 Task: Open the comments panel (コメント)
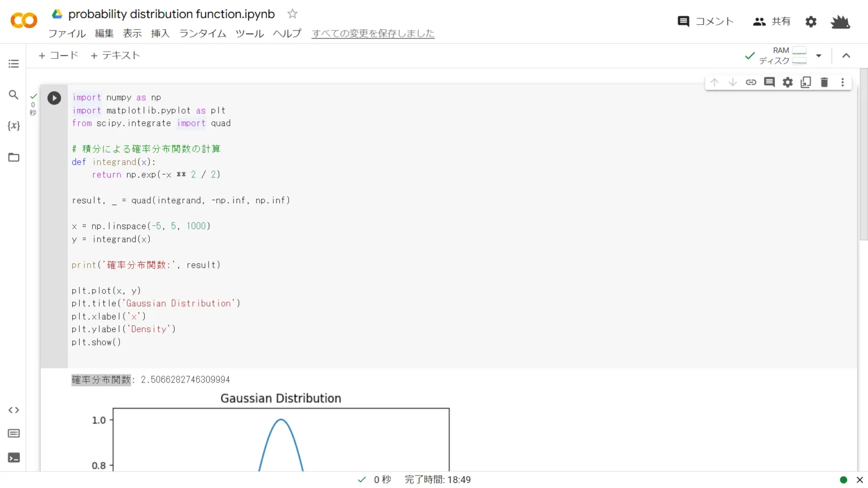point(705,21)
